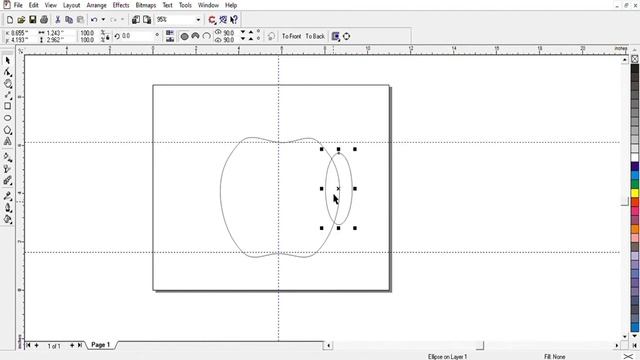The width and height of the screenshot is (640, 360).
Task: Go to the first page
Action: tap(28, 345)
